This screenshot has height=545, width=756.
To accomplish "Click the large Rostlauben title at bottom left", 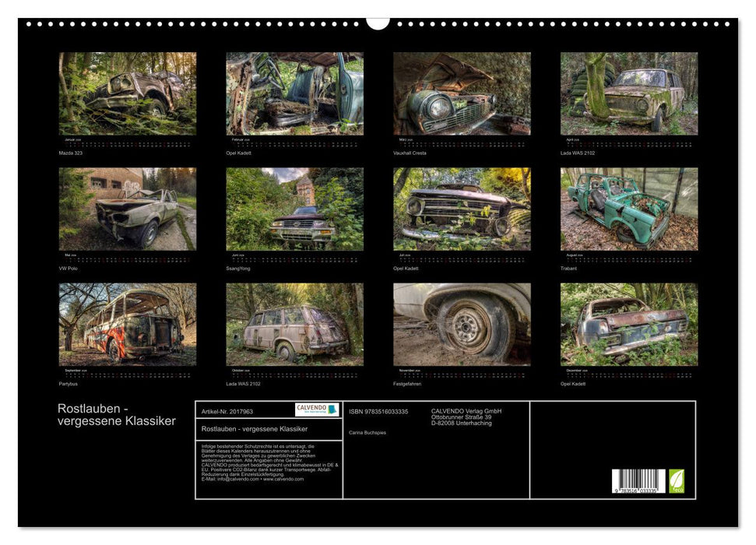I will click(x=116, y=415).
